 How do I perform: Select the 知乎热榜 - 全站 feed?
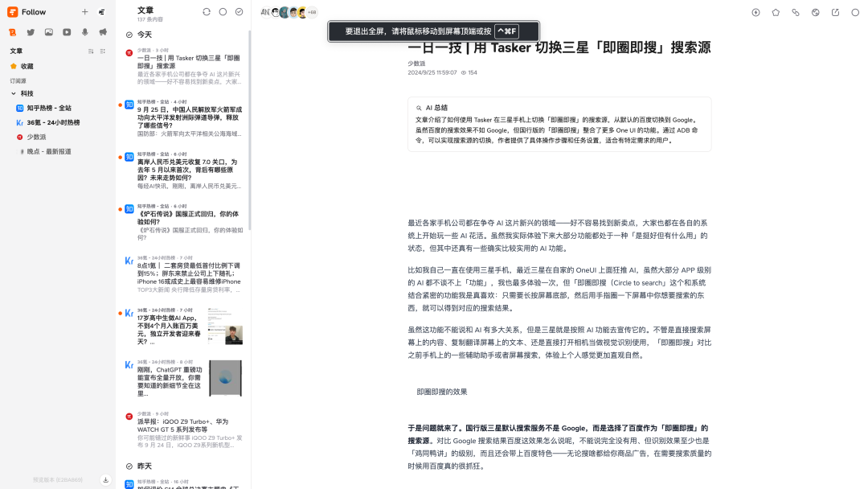pyautogui.click(x=58, y=108)
